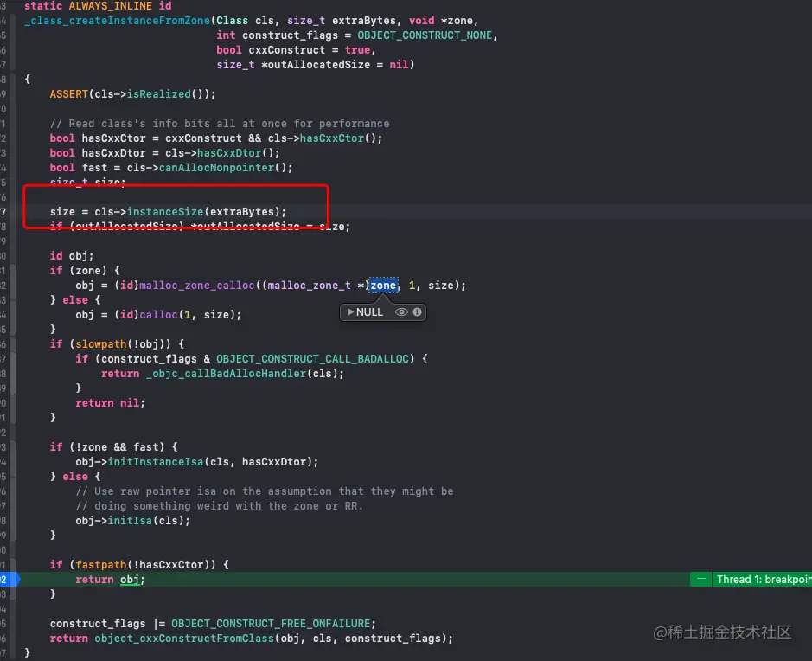Click the _objc_callBadAllocHandler function call
This screenshot has height=661, width=812.
(227, 374)
